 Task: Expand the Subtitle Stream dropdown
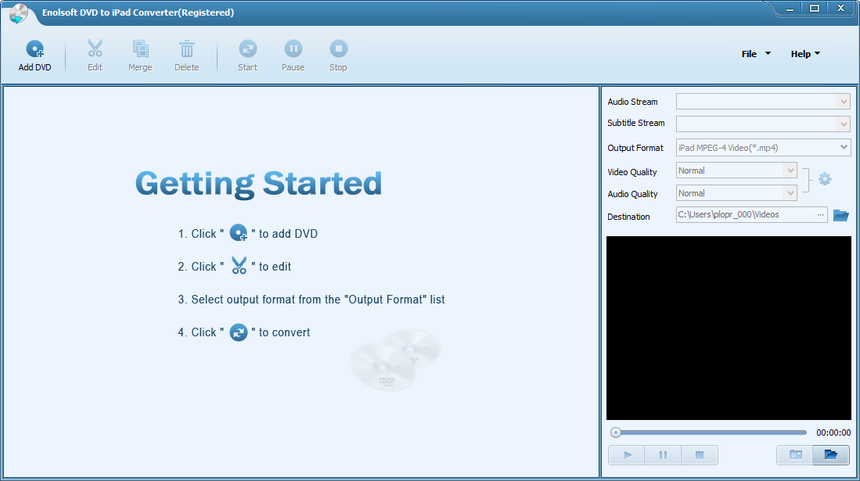point(843,124)
